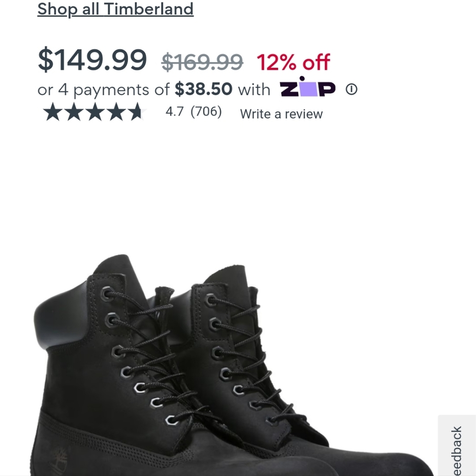Click the $149.99 sale price
The height and width of the screenshot is (476, 476).
(x=93, y=59)
